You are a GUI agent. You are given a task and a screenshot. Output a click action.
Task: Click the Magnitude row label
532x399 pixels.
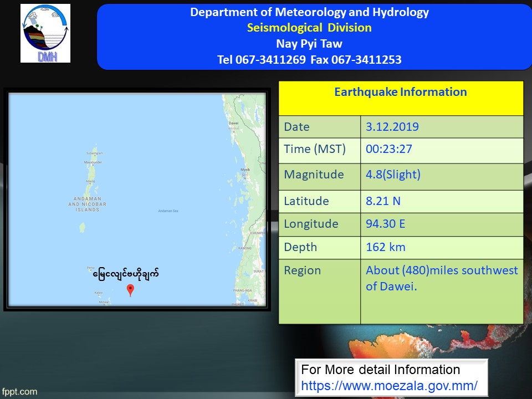coord(314,175)
